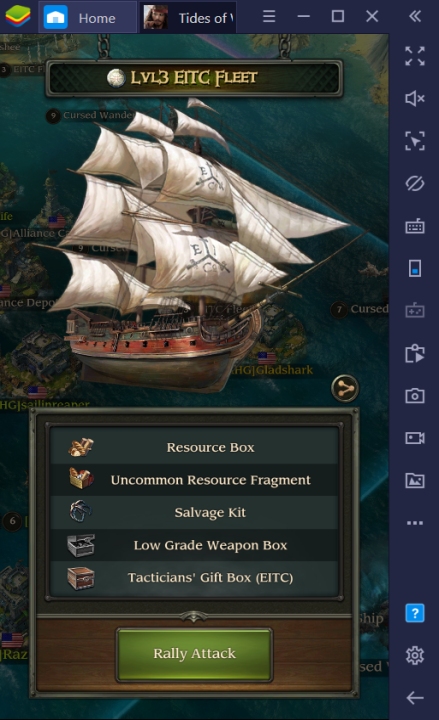
Task: Click the share icon near the ship
Action: pyautogui.click(x=345, y=389)
